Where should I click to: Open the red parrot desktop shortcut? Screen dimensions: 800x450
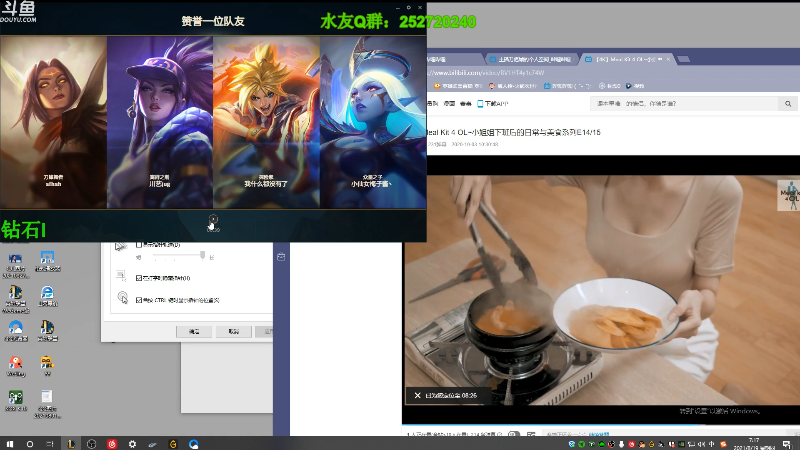tap(15, 366)
